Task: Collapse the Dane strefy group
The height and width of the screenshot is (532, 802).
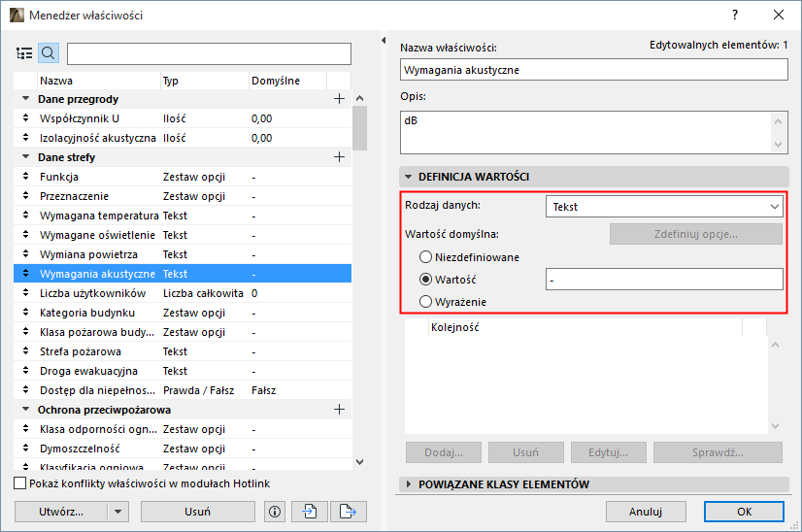Action: coord(25,157)
